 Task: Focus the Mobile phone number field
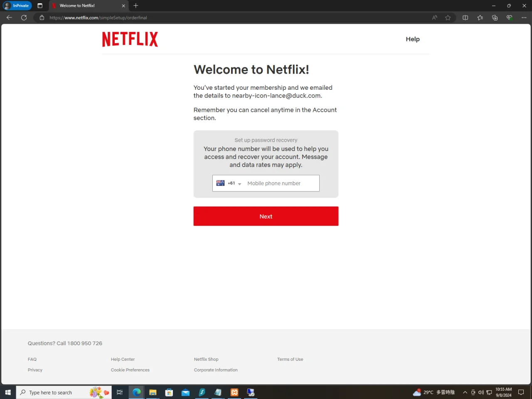click(282, 183)
